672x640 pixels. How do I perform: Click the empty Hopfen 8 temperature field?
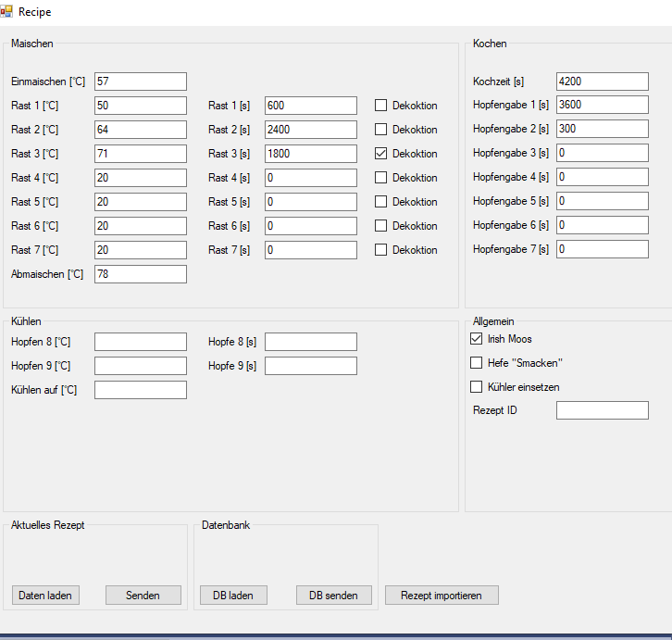(140, 342)
